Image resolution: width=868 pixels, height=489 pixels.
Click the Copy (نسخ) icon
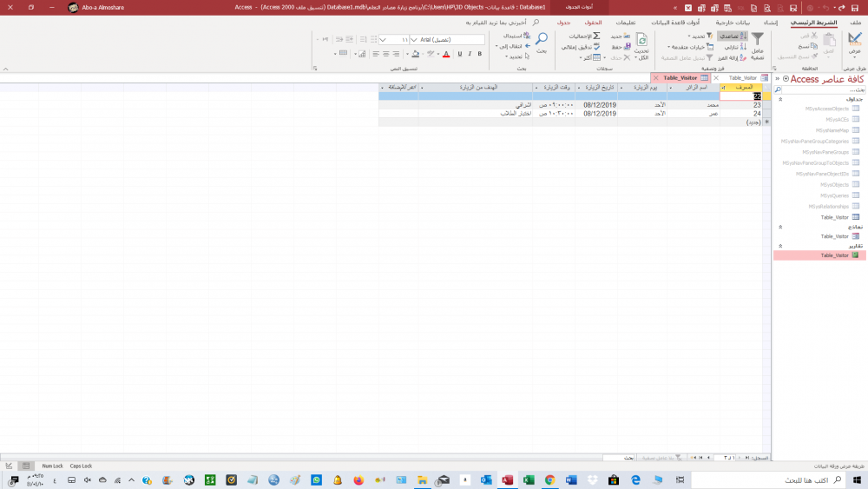814,46
